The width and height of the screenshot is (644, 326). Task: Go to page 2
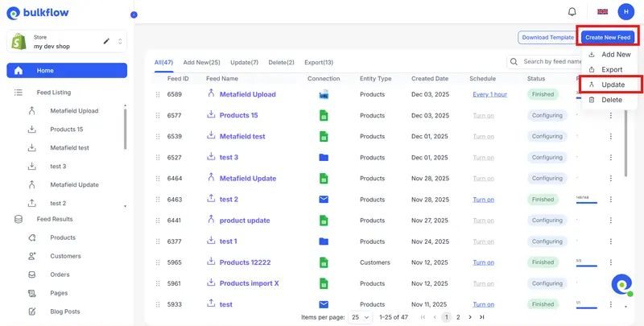click(x=458, y=317)
